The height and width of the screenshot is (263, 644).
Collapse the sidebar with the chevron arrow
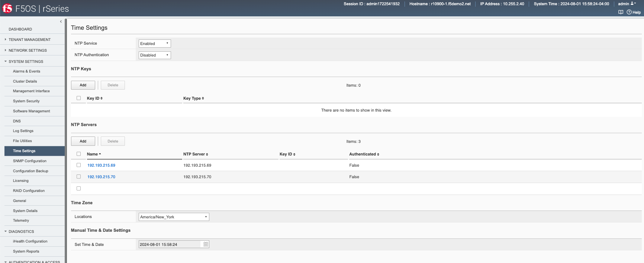(61, 22)
